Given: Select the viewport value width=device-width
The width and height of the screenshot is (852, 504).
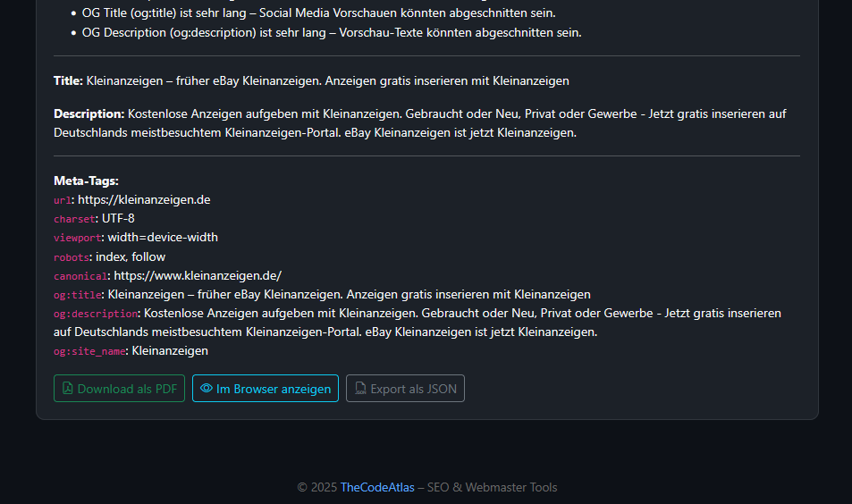Looking at the screenshot, I should (163, 238).
